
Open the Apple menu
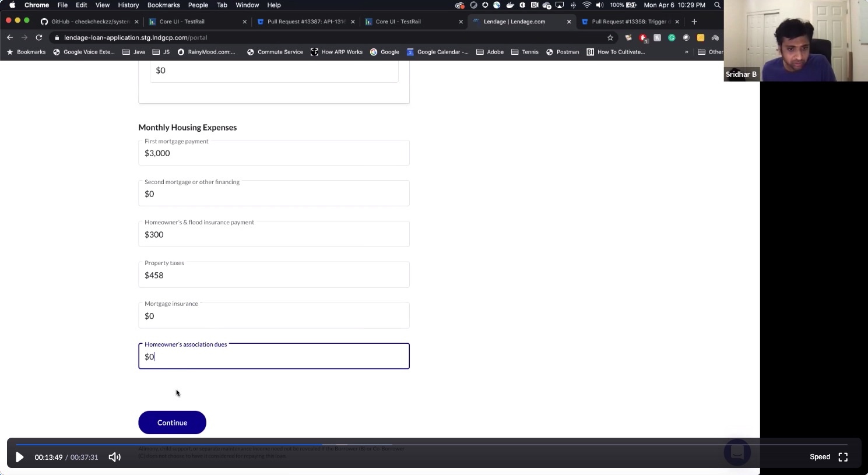point(12,5)
